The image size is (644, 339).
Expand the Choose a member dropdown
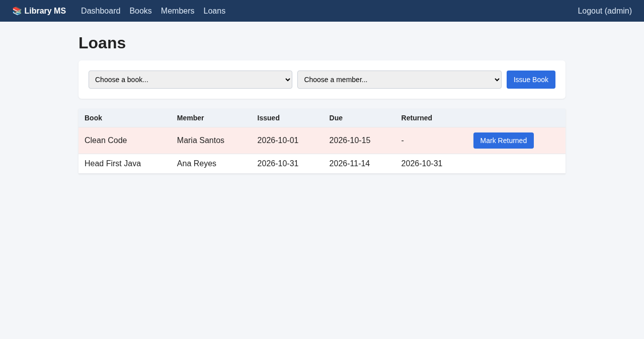(399, 80)
